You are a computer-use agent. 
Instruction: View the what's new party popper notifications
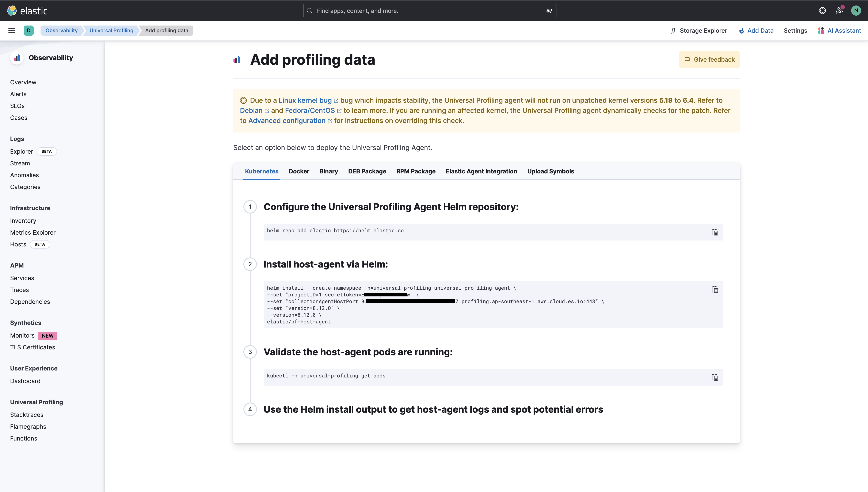(x=839, y=11)
